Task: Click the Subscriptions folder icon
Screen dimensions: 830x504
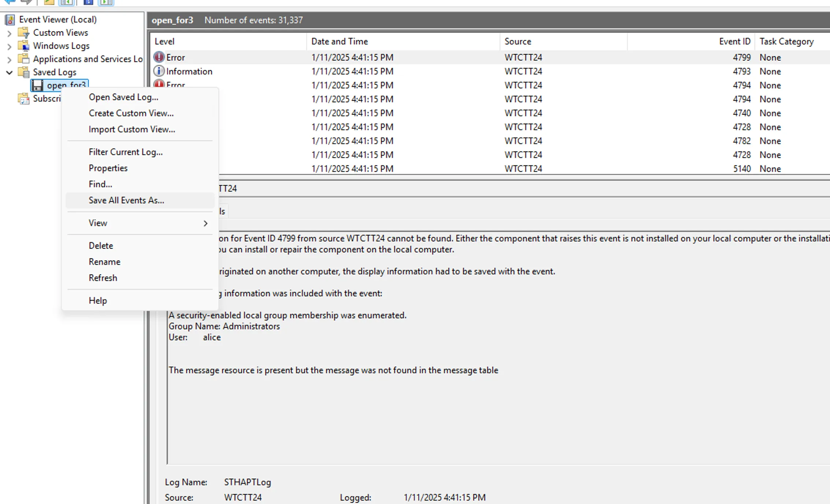Action: pos(24,99)
